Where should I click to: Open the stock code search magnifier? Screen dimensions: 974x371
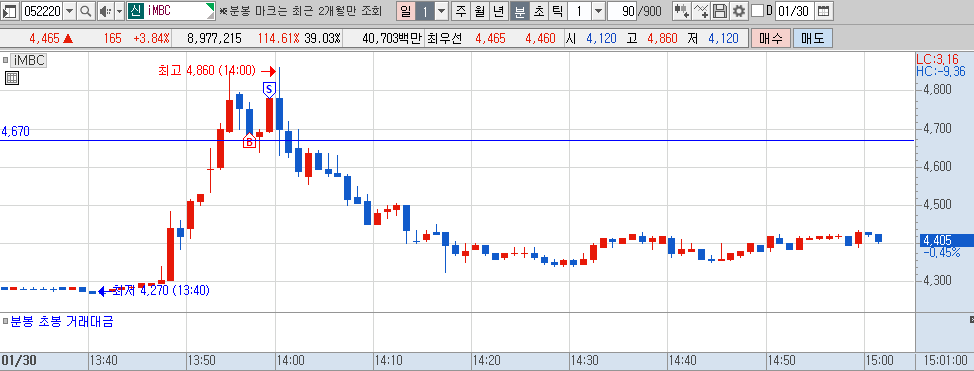pos(86,11)
